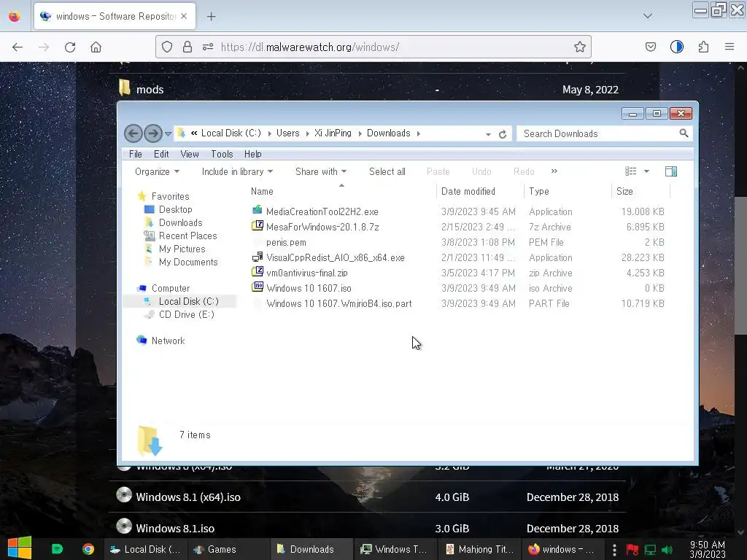Open recent locations arrow beside Explorer navigation buttons
This screenshot has width=747, height=560.
[x=168, y=134]
